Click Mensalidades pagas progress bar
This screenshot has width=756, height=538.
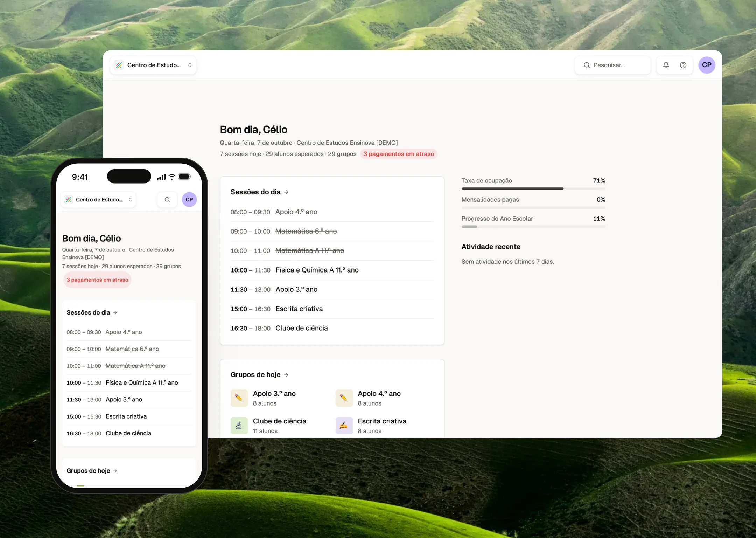[533, 208]
